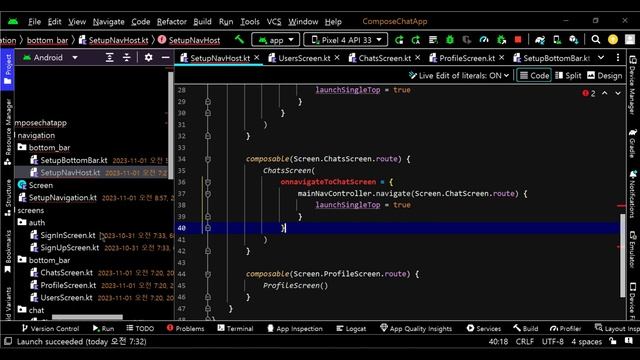Click the yellow IDE updates icon
The image size is (640, 360).
(x=613, y=40)
